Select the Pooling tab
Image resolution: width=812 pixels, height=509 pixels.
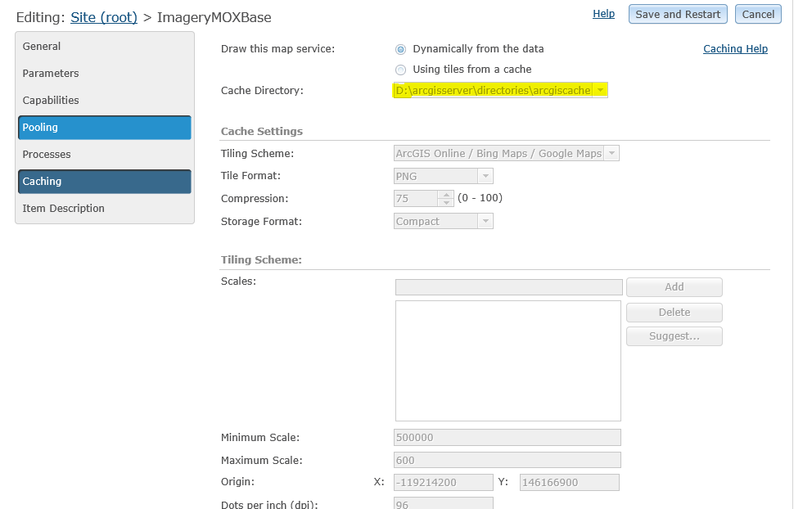tap(104, 128)
